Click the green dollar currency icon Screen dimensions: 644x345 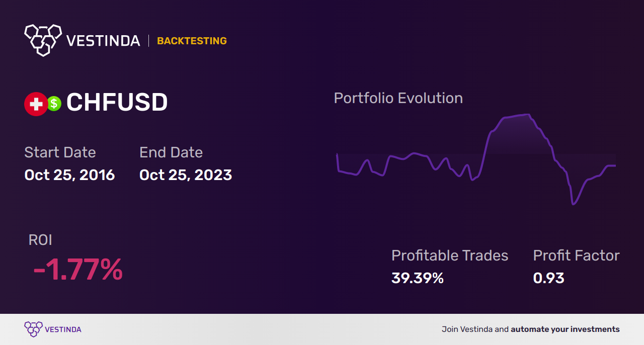click(x=54, y=104)
